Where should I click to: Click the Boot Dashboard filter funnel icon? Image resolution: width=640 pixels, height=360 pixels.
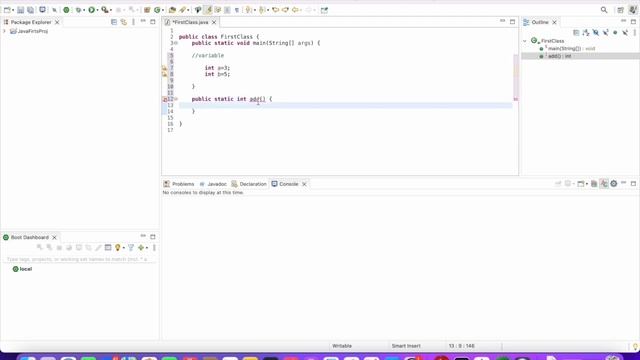click(x=131, y=247)
